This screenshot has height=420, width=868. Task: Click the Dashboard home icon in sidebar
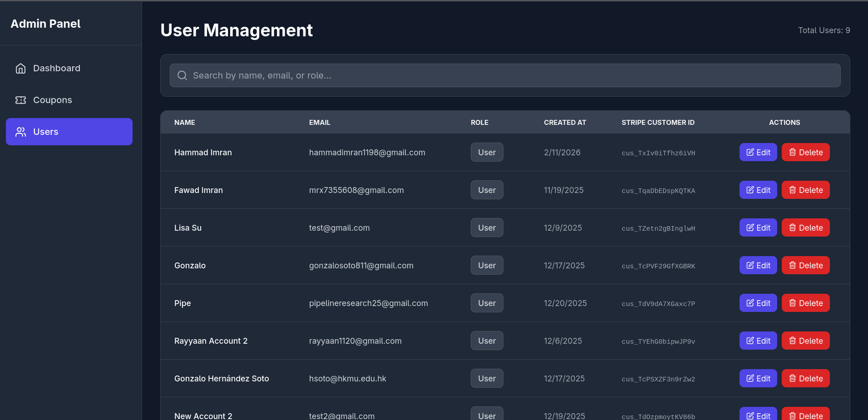[20, 68]
